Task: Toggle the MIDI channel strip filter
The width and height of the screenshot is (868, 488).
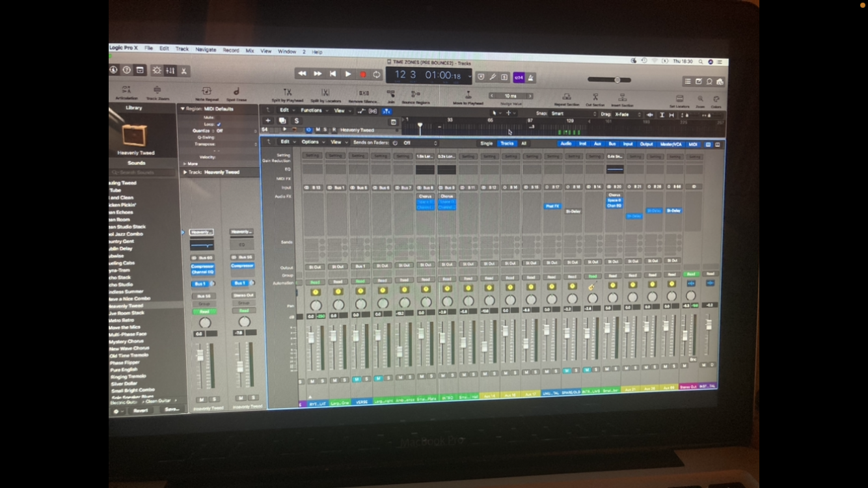Action: point(693,144)
